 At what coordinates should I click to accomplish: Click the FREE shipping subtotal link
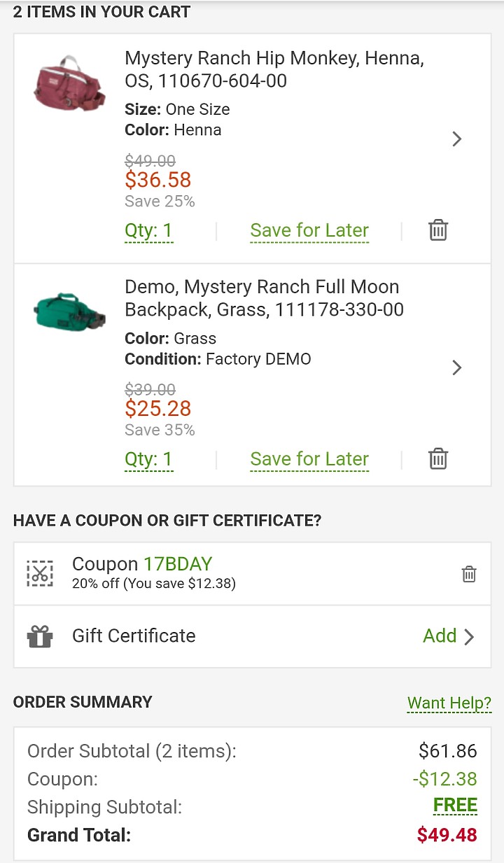pos(455,806)
